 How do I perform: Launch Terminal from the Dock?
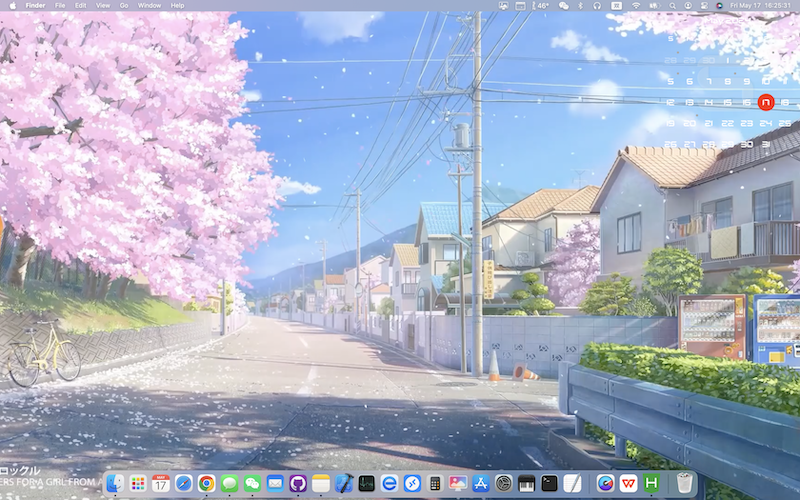coord(549,483)
